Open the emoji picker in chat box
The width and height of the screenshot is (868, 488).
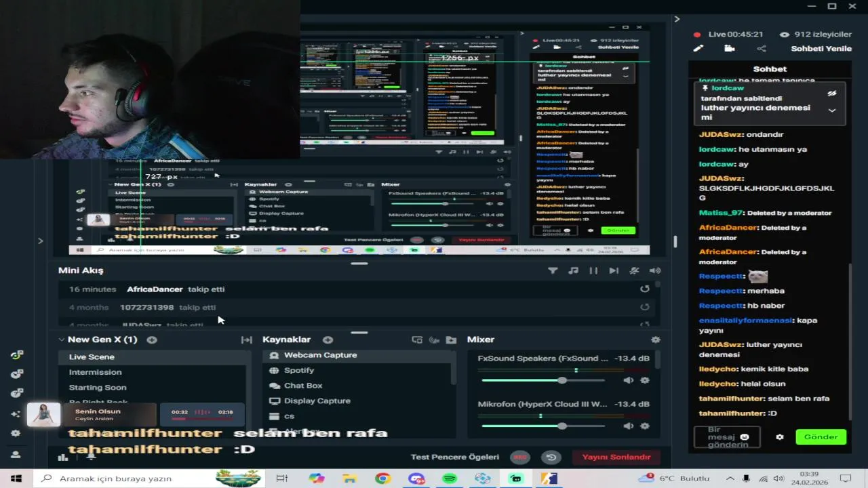click(744, 437)
